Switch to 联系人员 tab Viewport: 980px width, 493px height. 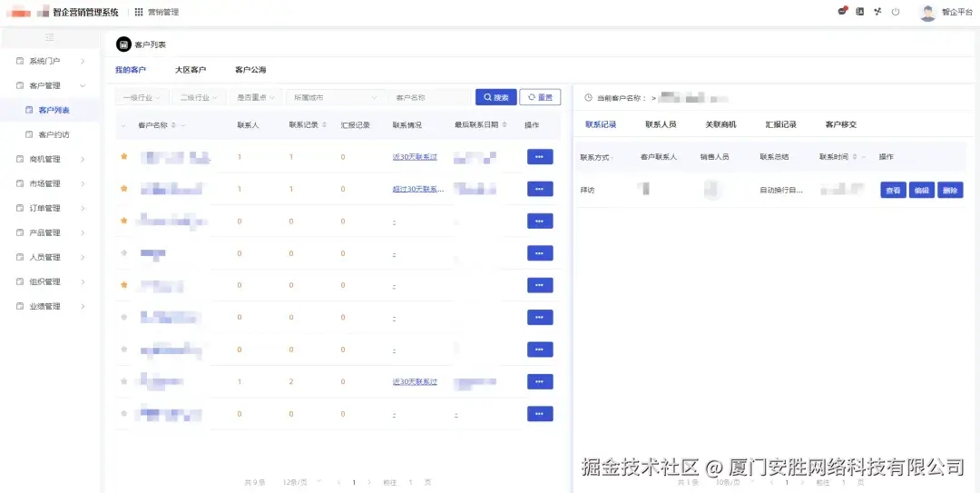point(661,124)
